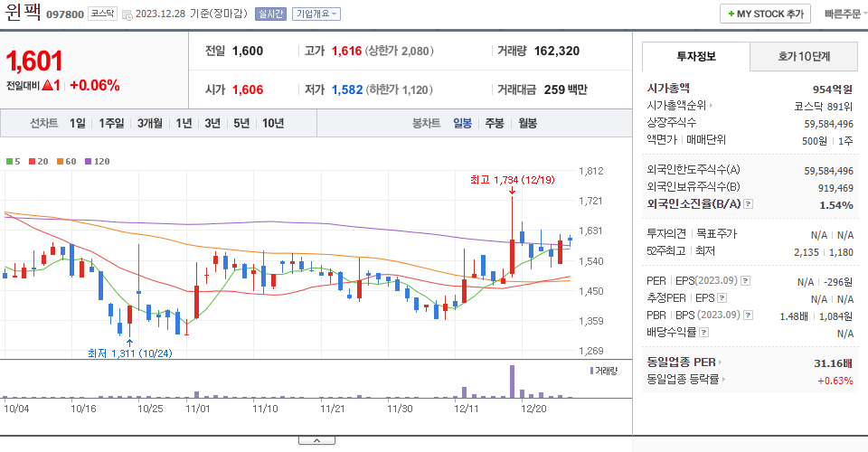This screenshot has height=452, width=868.
Task: Click 저가 value 1,582
Action: (x=347, y=89)
